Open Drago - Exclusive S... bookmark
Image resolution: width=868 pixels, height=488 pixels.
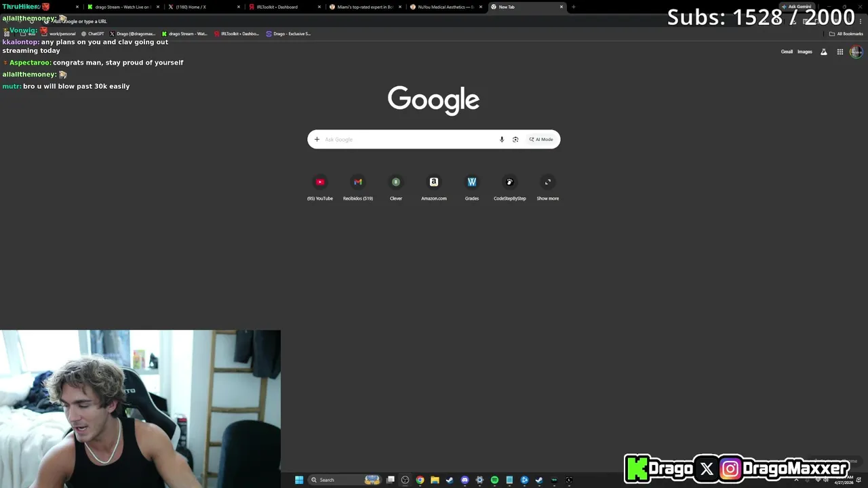[x=289, y=34]
